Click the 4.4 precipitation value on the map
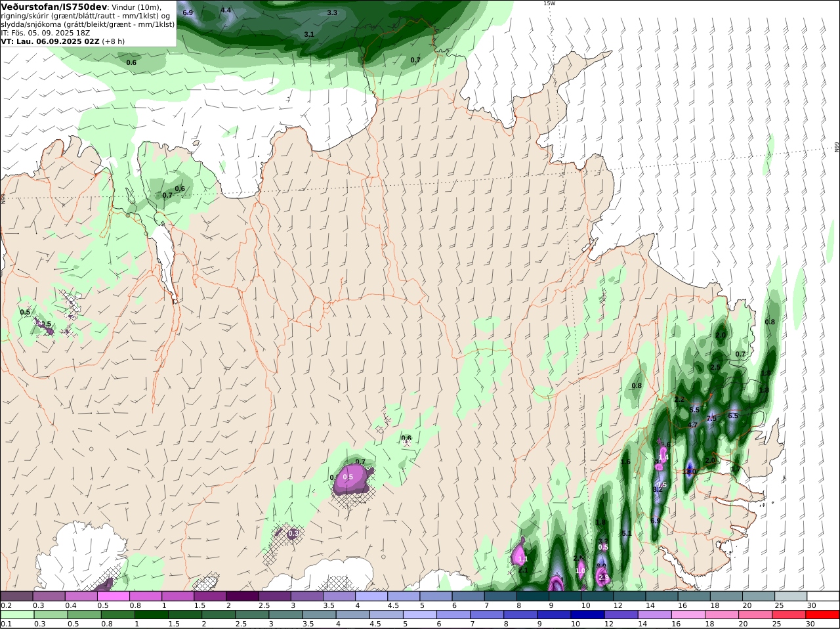Screen dimensions: 840x629 226,10
